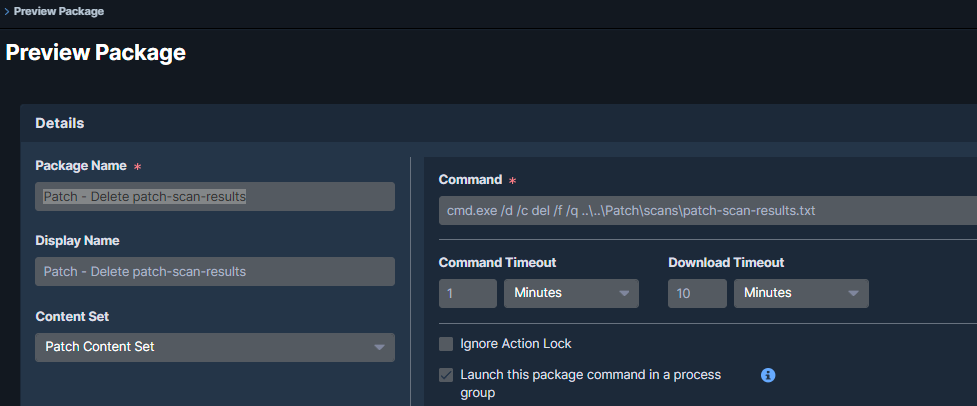Click the breadcrumb chevron arrow icon

[7, 11]
